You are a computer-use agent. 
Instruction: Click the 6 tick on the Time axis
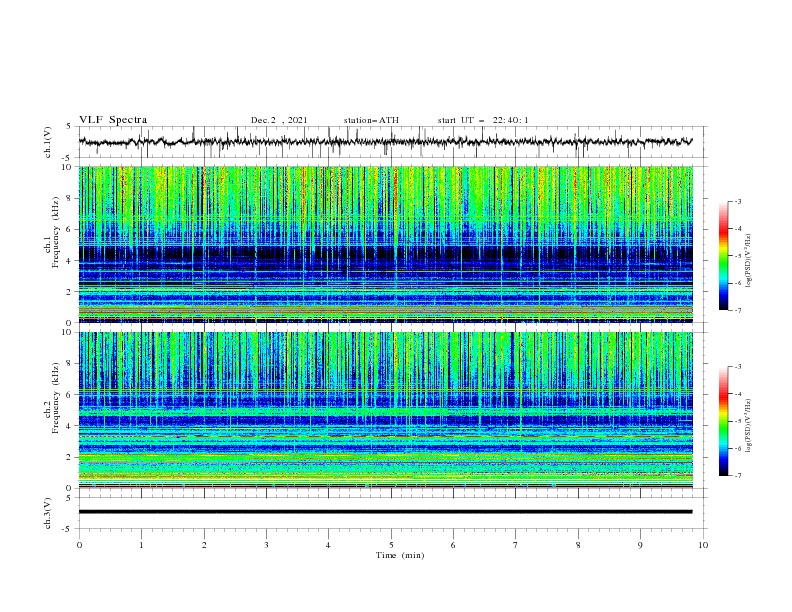453,545
